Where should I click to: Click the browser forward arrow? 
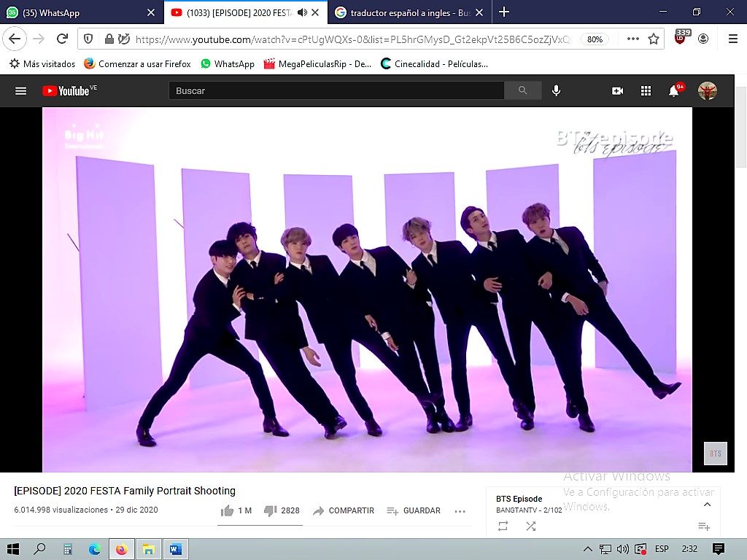point(39,39)
